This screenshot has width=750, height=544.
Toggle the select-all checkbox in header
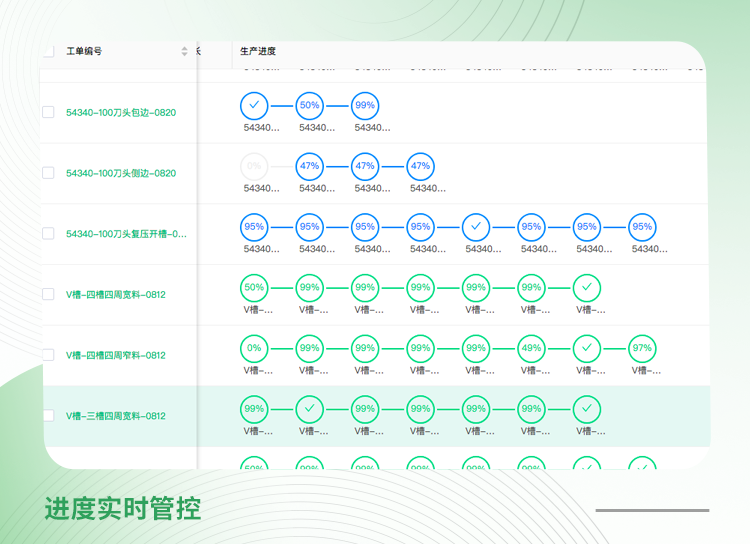click(48, 51)
